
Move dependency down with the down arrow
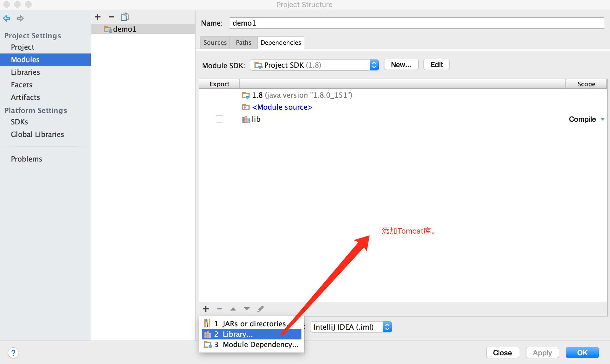[247, 309]
